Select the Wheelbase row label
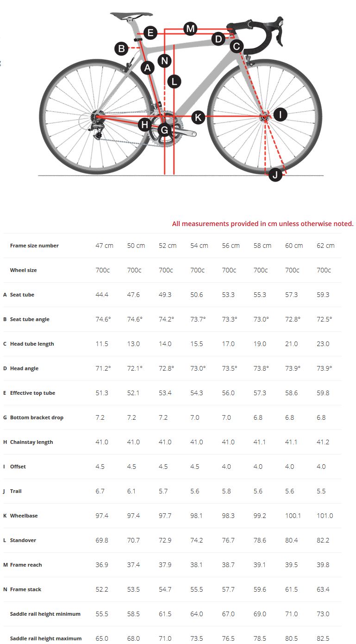This screenshot has height=644, width=356. 24,516
